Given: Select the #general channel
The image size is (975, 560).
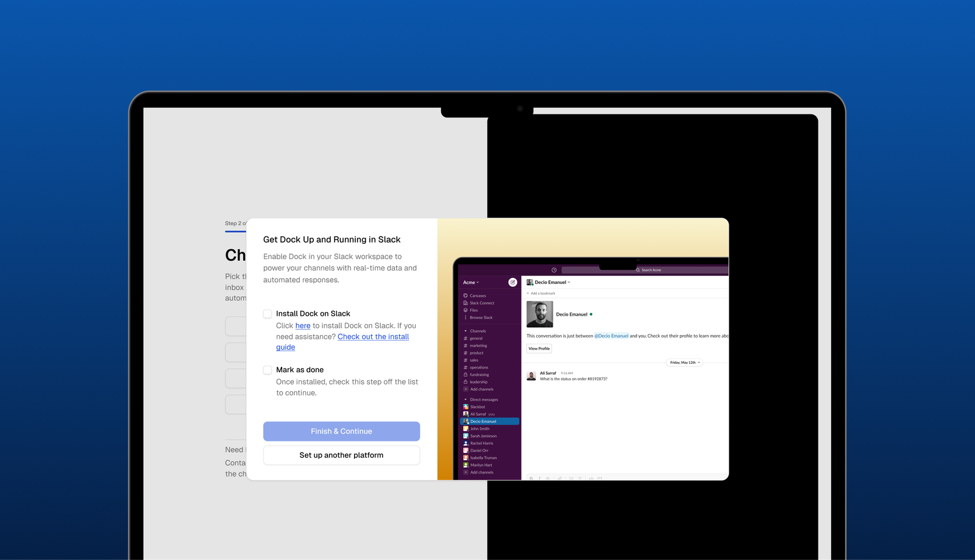Looking at the screenshot, I should (x=473, y=338).
